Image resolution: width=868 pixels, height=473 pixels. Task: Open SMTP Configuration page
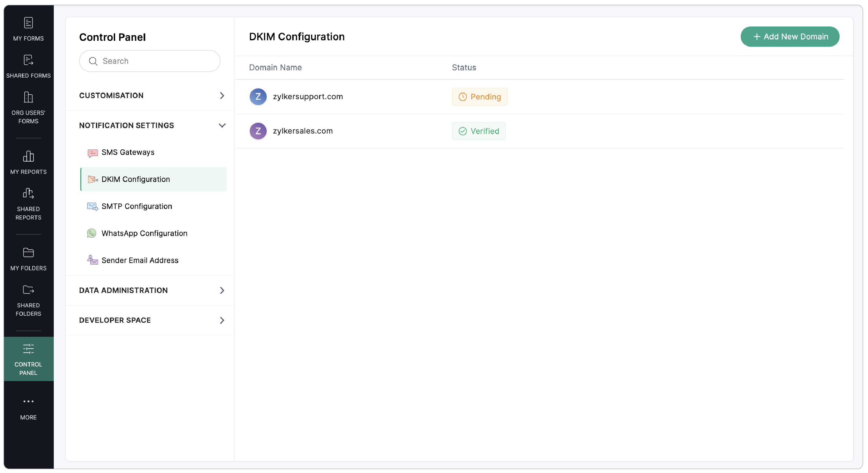tap(136, 206)
